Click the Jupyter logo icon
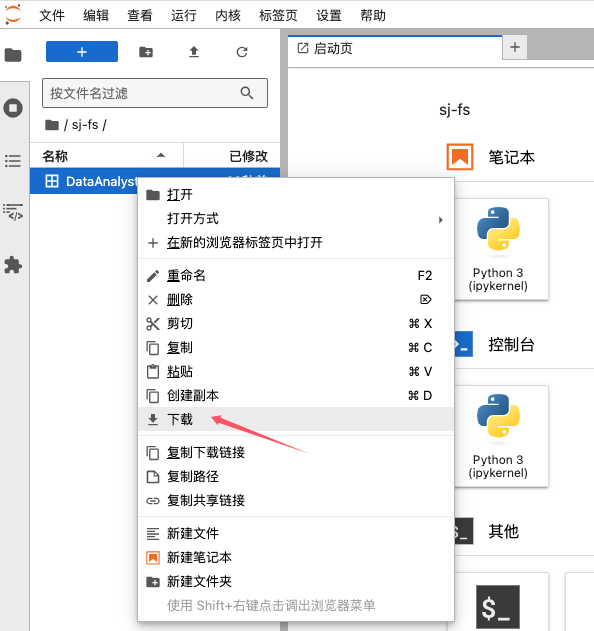Viewport: 594px width, 631px height. tap(13, 14)
